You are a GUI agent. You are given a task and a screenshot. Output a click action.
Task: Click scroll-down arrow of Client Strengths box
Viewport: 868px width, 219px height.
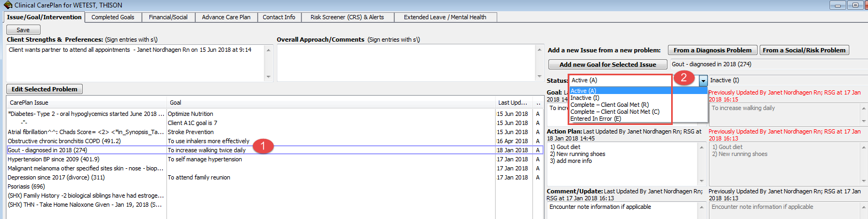[268, 77]
